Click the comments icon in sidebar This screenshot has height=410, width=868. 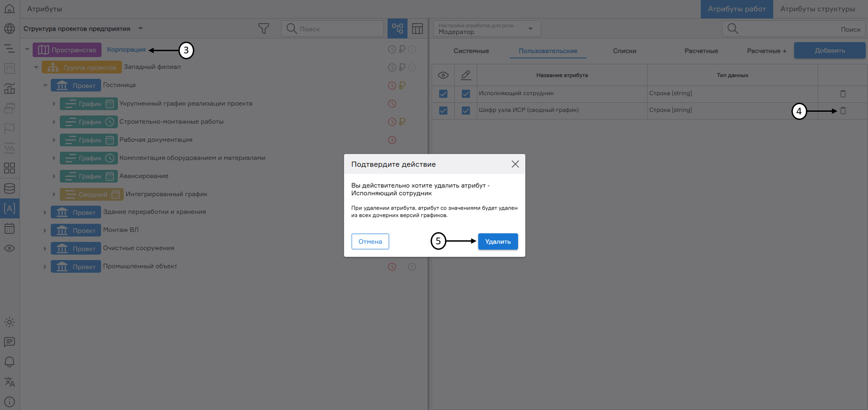(x=10, y=342)
